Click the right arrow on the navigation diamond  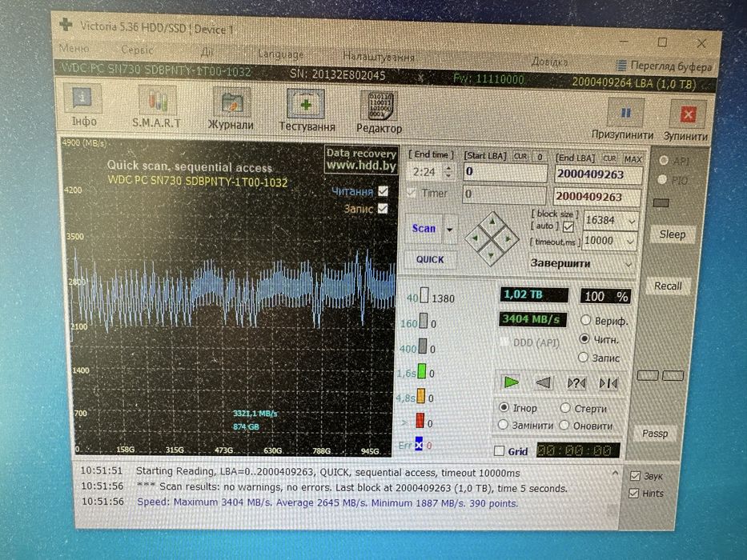click(508, 238)
